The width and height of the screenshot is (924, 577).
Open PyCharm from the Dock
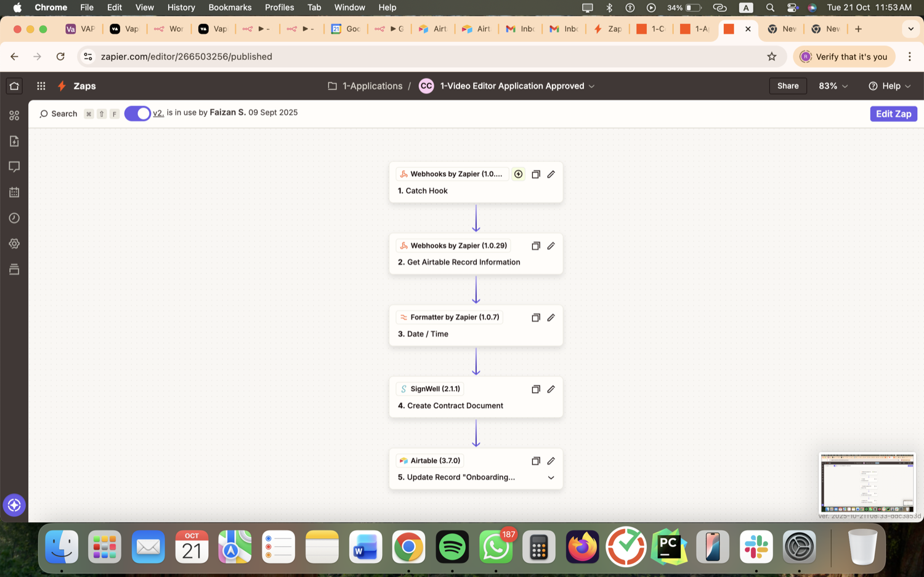pyautogui.click(x=670, y=547)
